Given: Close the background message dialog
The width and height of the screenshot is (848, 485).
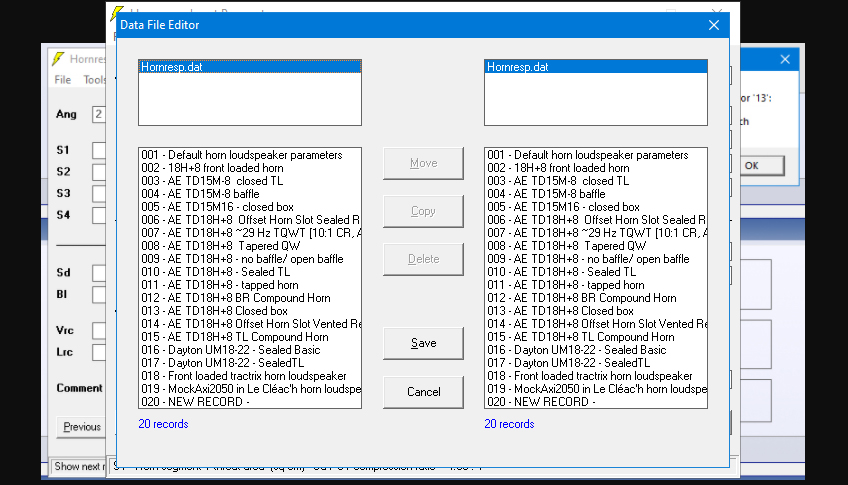Looking at the screenshot, I should point(785,59).
